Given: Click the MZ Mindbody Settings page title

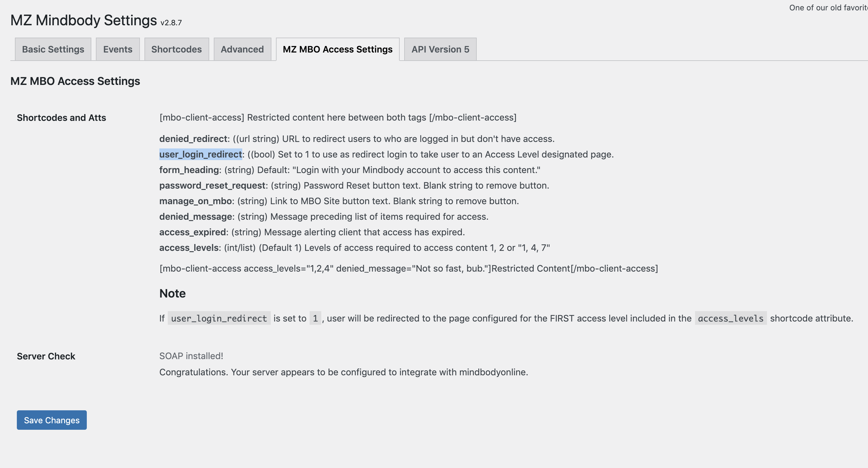Looking at the screenshot, I should (x=84, y=20).
